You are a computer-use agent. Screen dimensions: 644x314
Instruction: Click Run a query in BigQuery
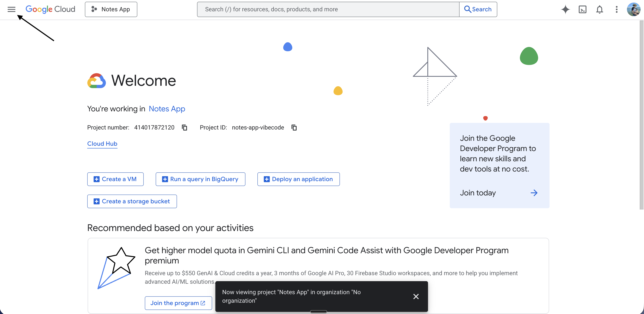point(200,179)
